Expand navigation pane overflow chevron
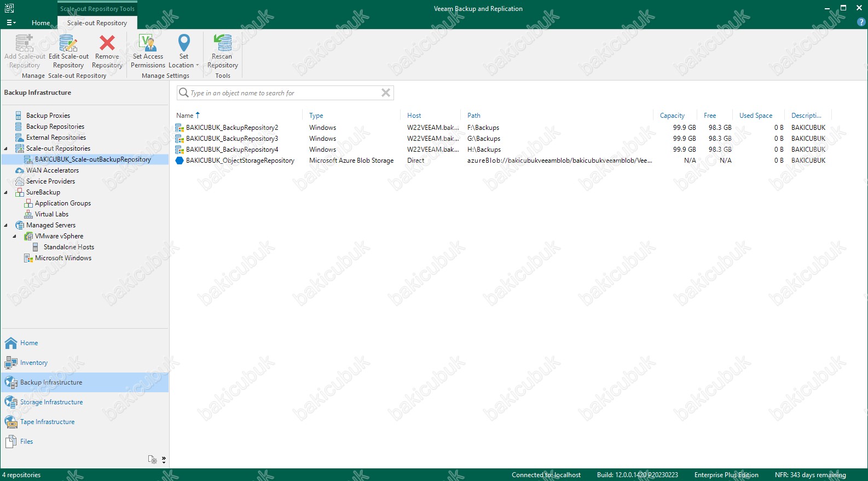This screenshot has height=481, width=868. [164, 459]
